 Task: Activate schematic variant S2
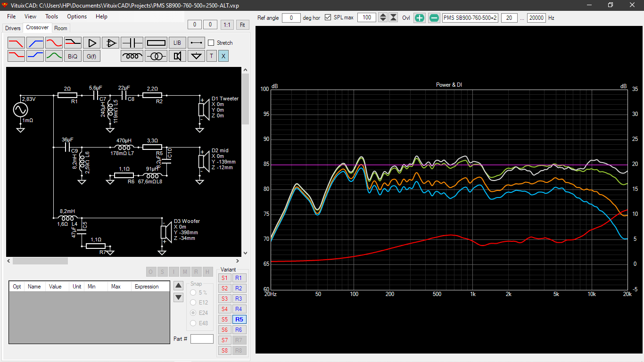[224, 288]
